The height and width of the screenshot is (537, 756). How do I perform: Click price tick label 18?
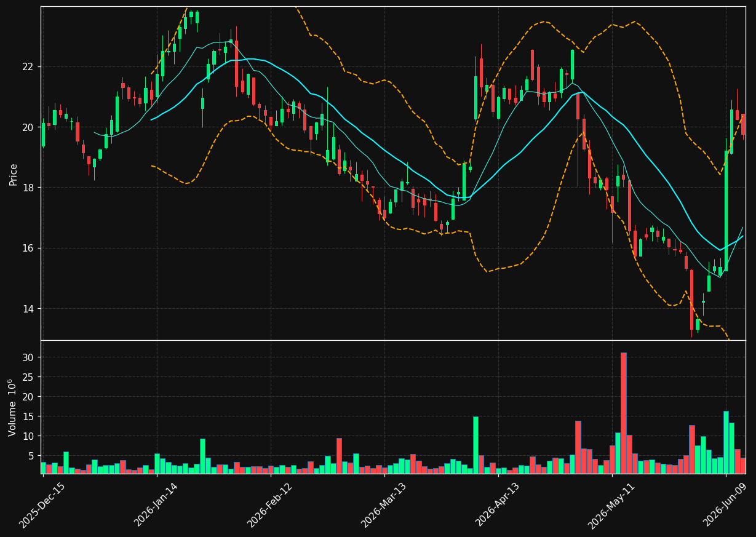pyautogui.click(x=29, y=188)
